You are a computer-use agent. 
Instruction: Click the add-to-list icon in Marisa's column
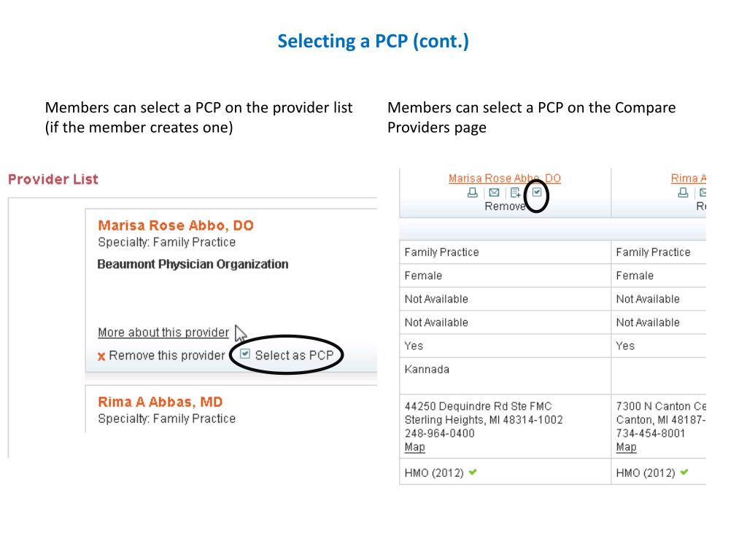[516, 192]
